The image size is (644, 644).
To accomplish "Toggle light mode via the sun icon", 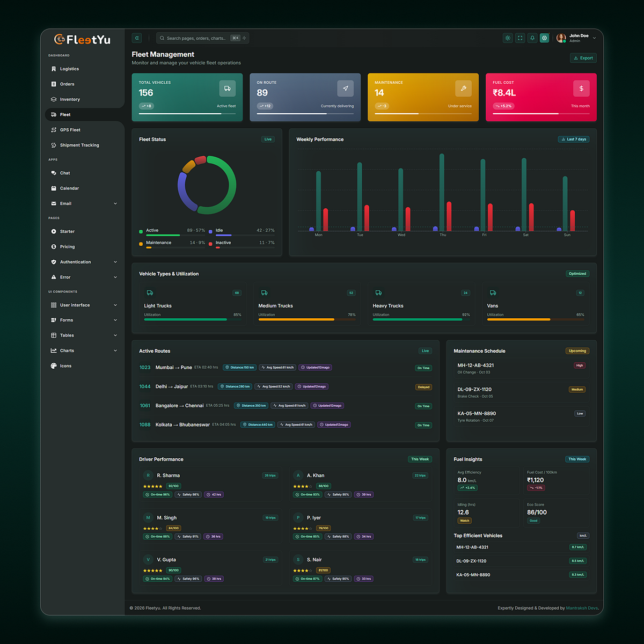I will pyautogui.click(x=508, y=38).
